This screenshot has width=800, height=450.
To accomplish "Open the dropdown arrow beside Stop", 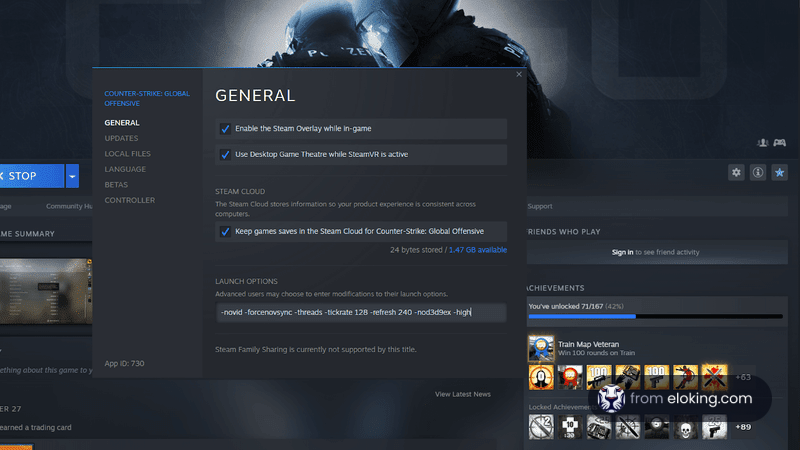I will coord(72,176).
